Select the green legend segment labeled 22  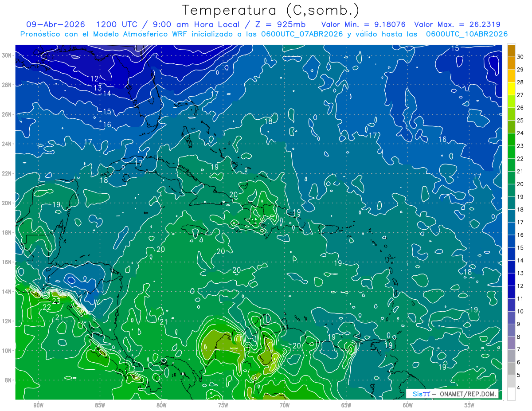pos(511,153)
